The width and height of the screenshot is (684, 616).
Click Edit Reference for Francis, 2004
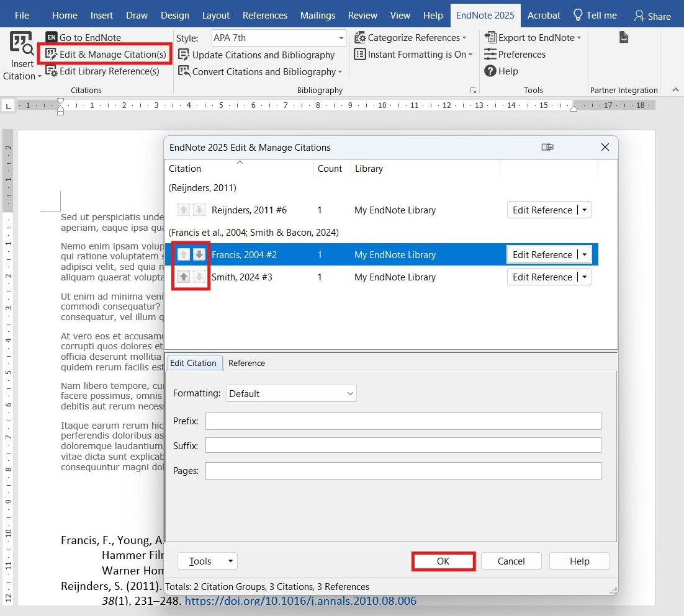pos(542,254)
